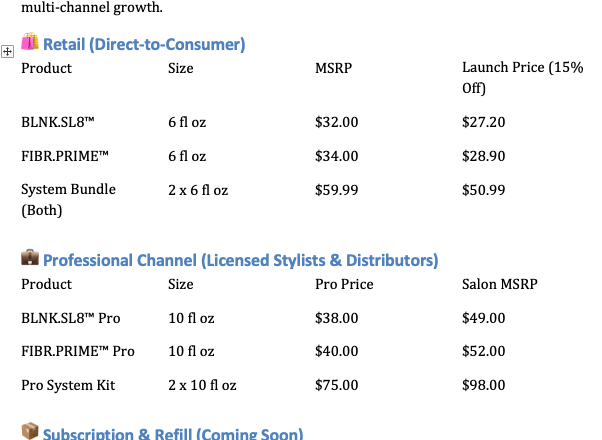This screenshot has height=440, width=602.
Task: Click the Launch Price (15% Off) header cell
Action: [x=523, y=78]
